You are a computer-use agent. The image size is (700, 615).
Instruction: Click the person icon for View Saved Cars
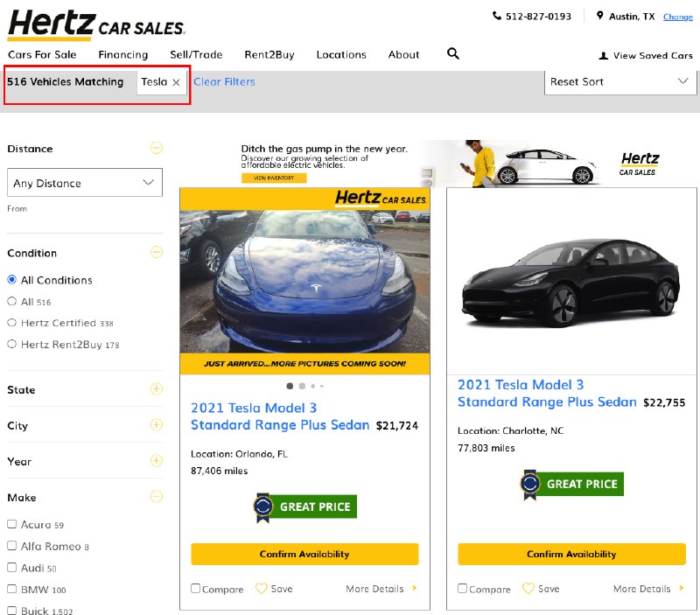pyautogui.click(x=603, y=56)
